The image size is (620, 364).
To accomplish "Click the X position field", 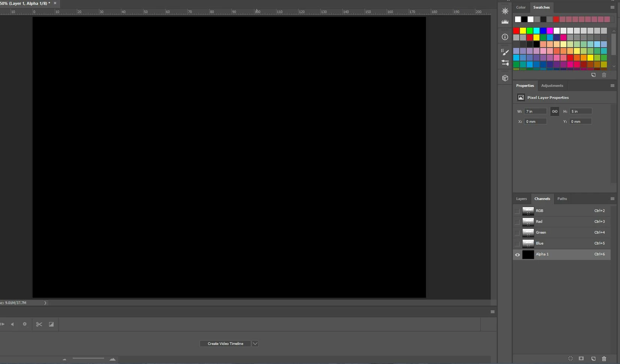I will click(x=535, y=121).
